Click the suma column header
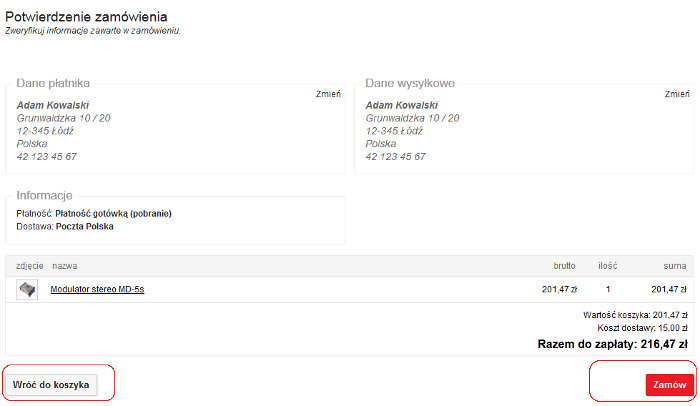The height and width of the screenshot is (406, 700). 675,266
